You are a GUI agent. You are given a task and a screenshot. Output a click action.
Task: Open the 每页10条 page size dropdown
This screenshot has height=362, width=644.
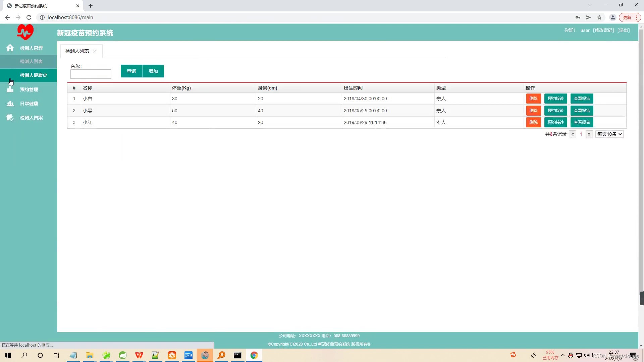[609, 134]
